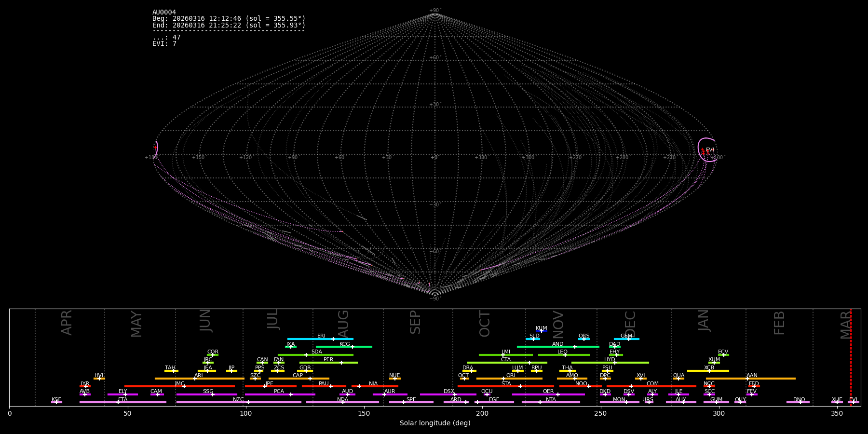Viewport: 868px width, 434px height.
Task: Click the DRA shower label
Action: click(468, 368)
